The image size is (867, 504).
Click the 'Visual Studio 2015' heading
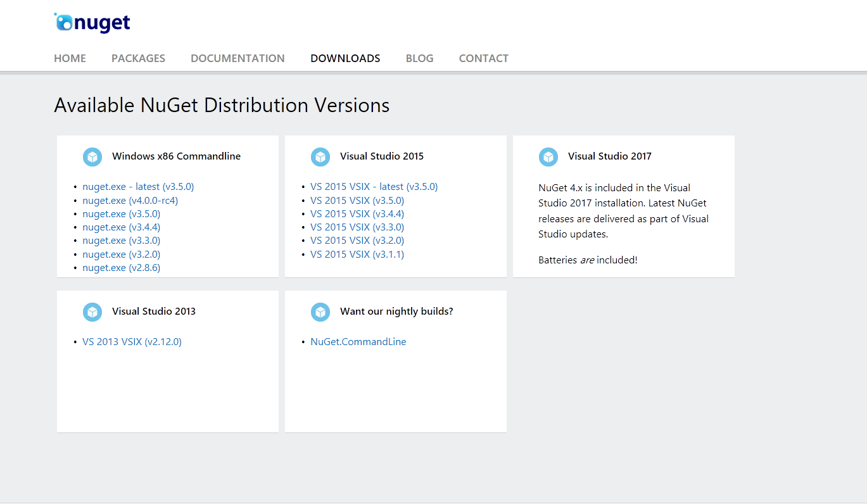point(382,156)
